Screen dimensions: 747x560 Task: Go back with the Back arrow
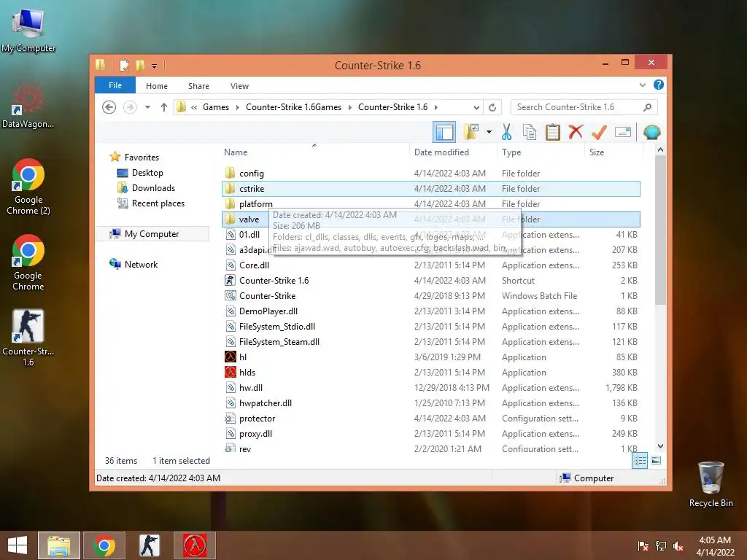coord(109,107)
